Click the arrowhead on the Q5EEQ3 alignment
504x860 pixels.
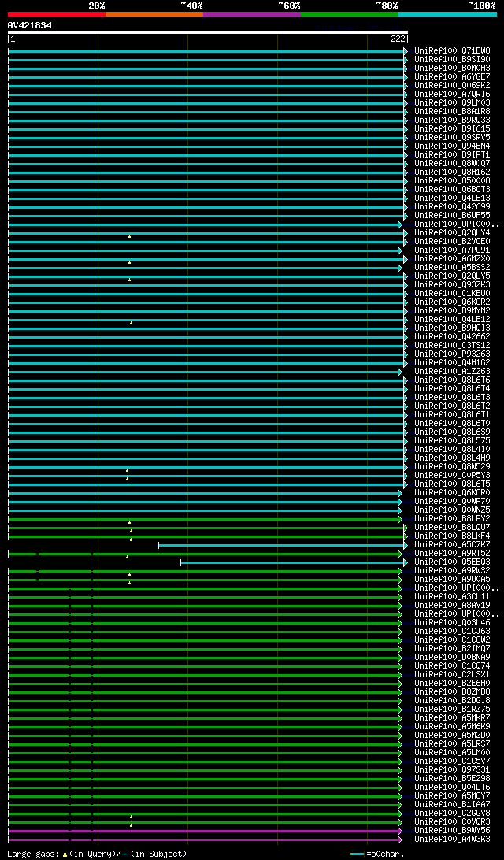[x=406, y=562]
